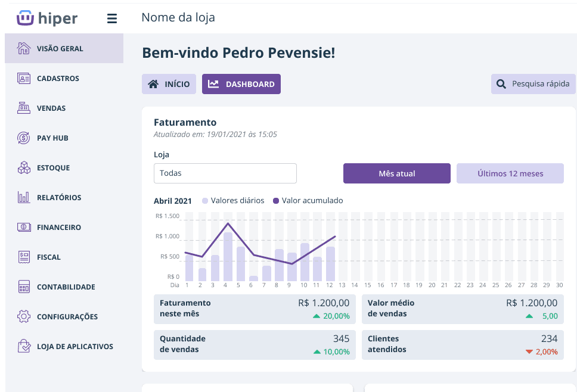
Task: Click the Valor acumulado dark purple dot
Action: (x=276, y=201)
